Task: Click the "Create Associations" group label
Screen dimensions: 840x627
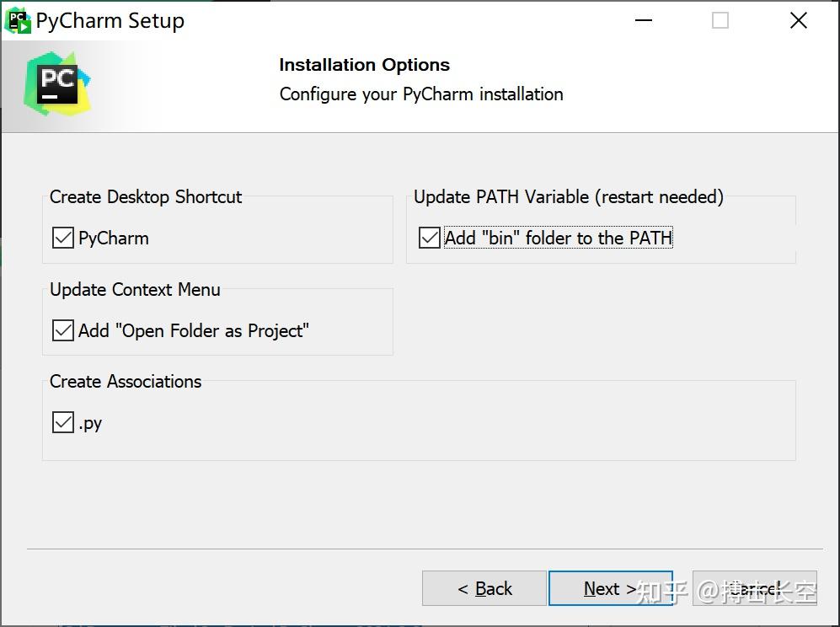Action: tap(126, 382)
